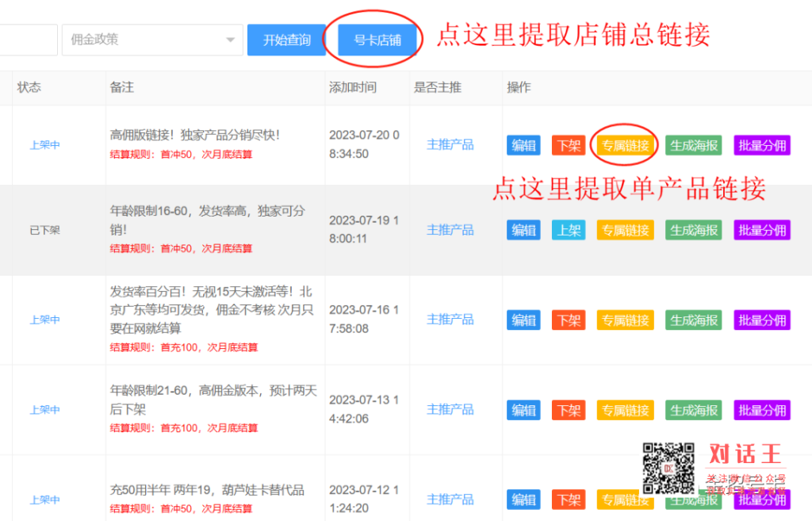Click 批量分佣 in the 2023-07-16 row
Viewport: 812px width, 521px height.
(762, 320)
